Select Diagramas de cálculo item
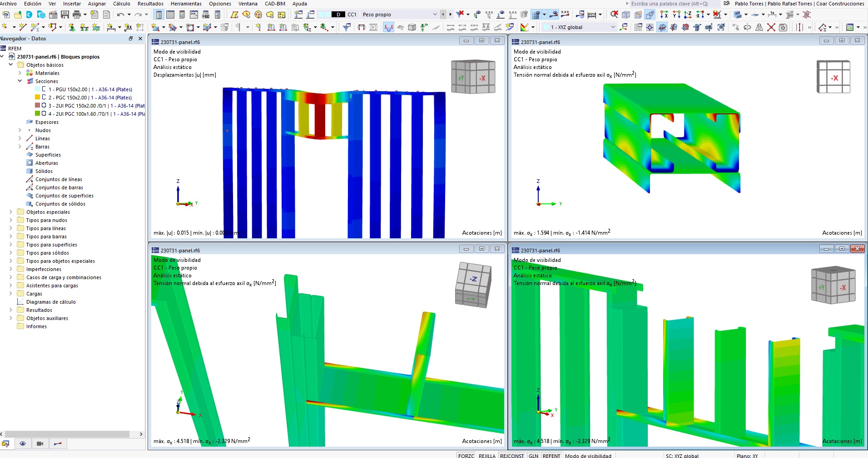This screenshot has width=868, height=458. [x=51, y=302]
